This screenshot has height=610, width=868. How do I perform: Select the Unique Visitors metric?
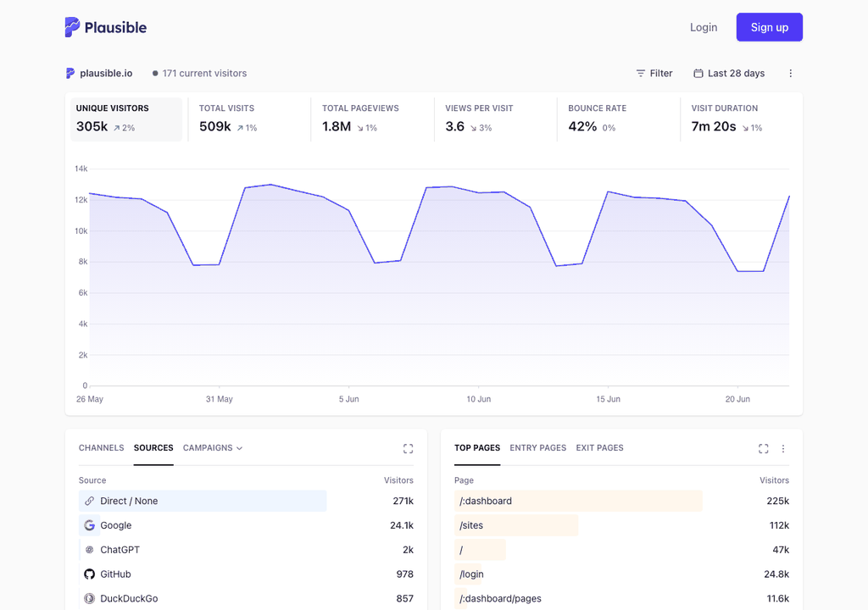[126, 119]
